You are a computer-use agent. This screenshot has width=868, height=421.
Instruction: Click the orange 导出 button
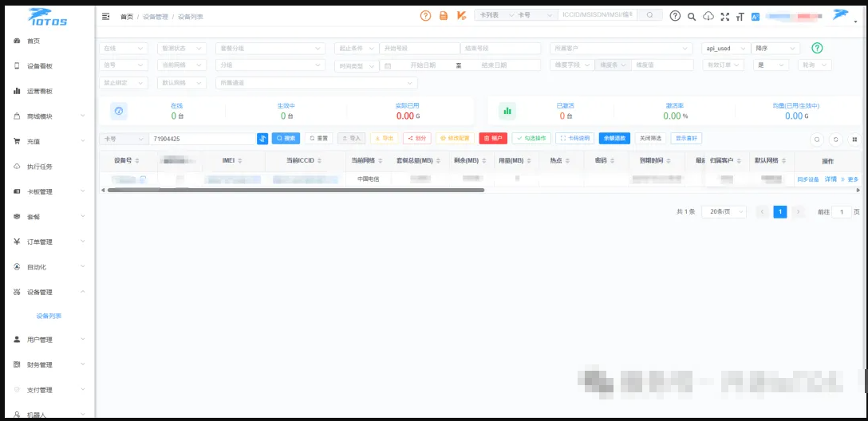click(x=385, y=138)
